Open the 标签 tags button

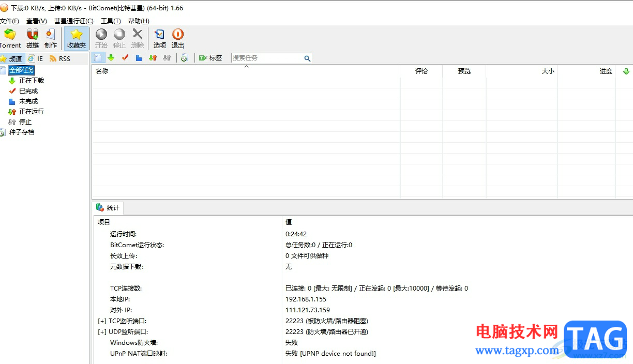pos(210,58)
